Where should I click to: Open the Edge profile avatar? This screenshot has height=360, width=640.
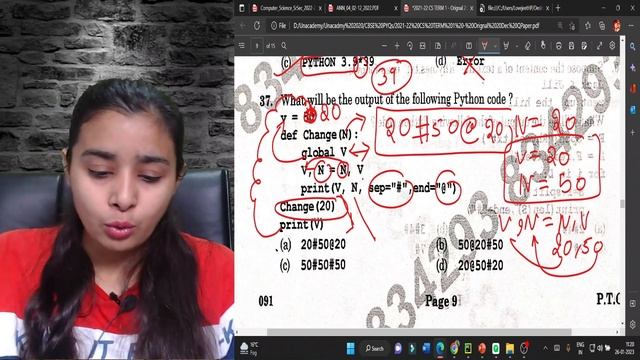coord(617,26)
